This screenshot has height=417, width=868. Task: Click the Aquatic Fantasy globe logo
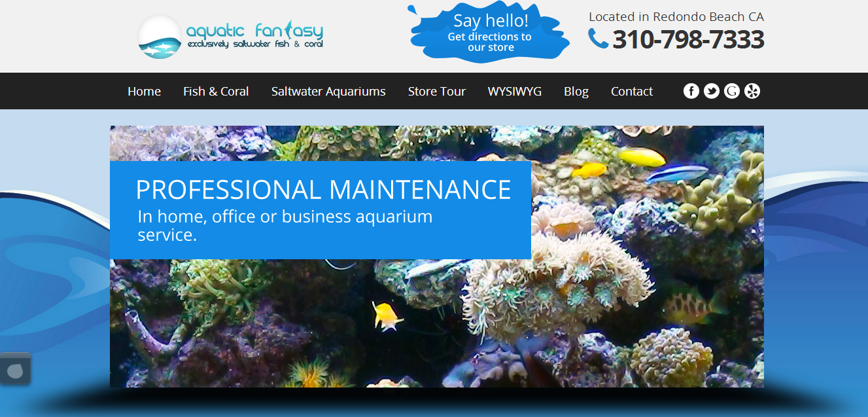pyautogui.click(x=160, y=37)
